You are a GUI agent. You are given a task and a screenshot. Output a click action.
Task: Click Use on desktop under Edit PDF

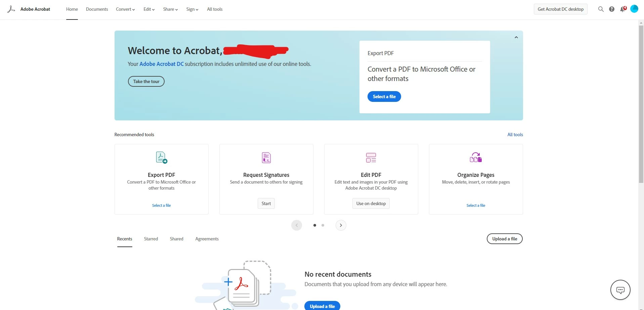click(x=371, y=203)
